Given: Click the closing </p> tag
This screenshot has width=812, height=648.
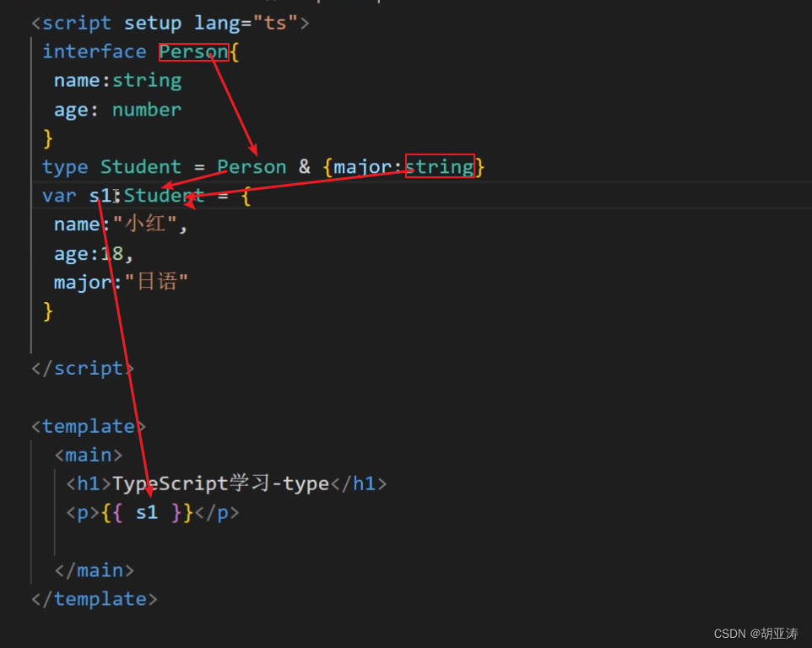Looking at the screenshot, I should point(217,514).
